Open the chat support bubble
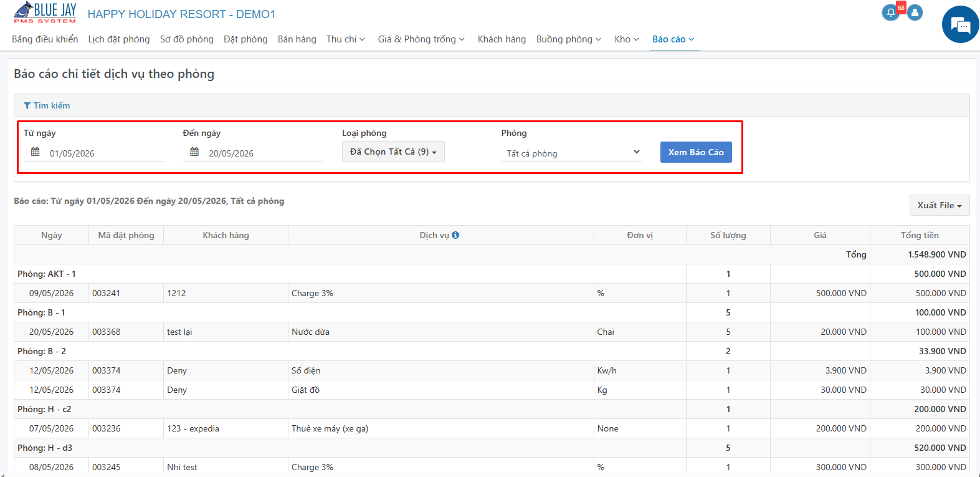The image size is (980, 477). coord(960,24)
